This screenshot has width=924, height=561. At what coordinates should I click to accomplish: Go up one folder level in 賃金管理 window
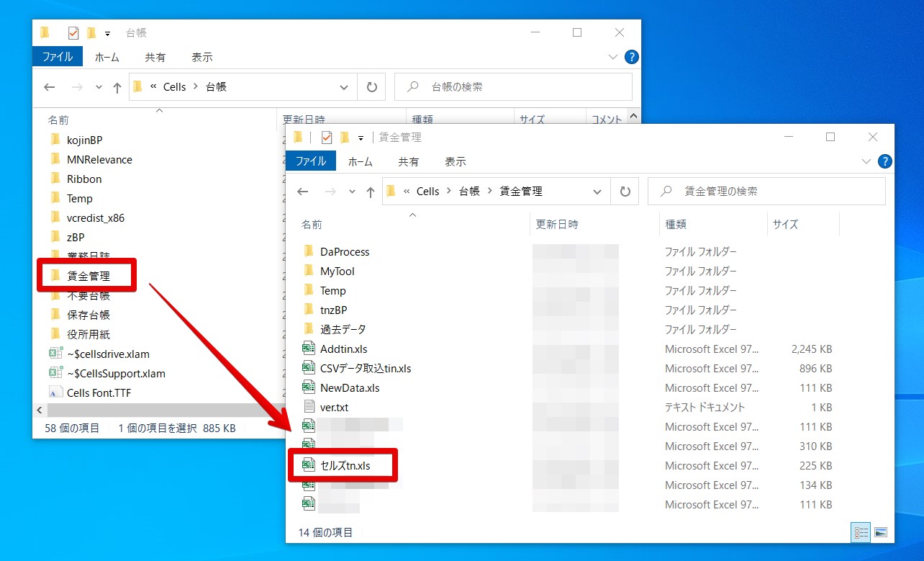point(370,192)
